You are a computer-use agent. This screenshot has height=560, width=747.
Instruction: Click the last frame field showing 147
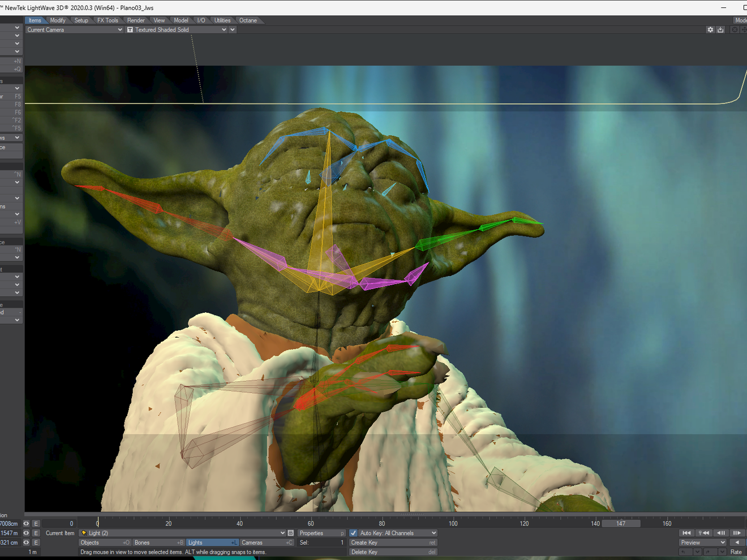[621, 524]
